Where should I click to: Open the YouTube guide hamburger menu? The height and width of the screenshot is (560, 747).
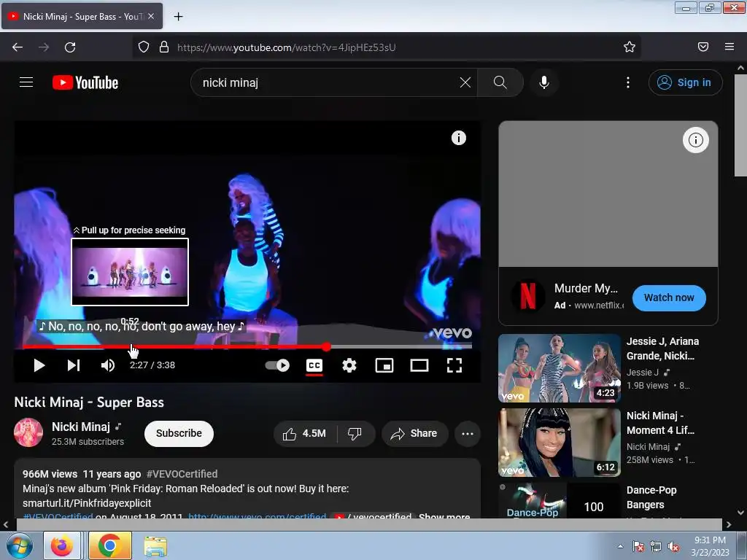click(x=26, y=82)
